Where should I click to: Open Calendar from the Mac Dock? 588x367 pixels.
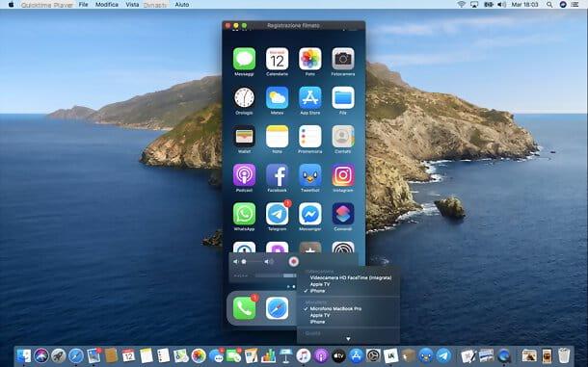pos(128,355)
